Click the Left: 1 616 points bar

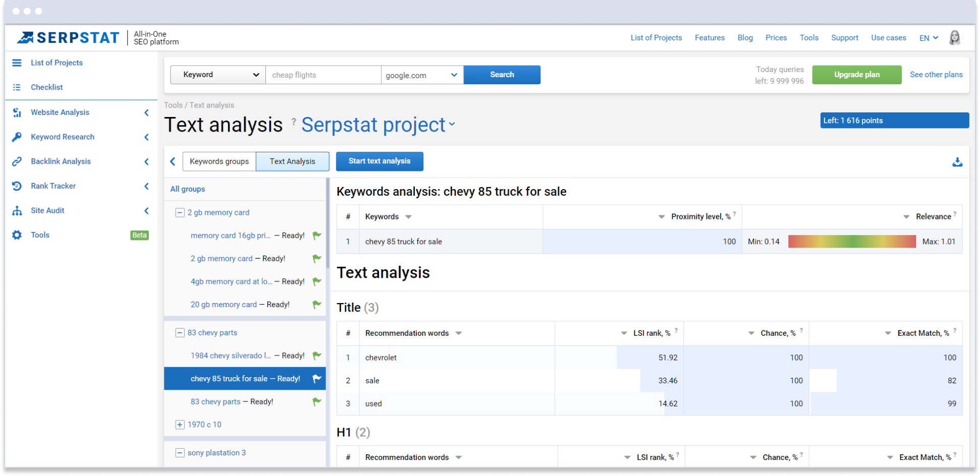895,121
